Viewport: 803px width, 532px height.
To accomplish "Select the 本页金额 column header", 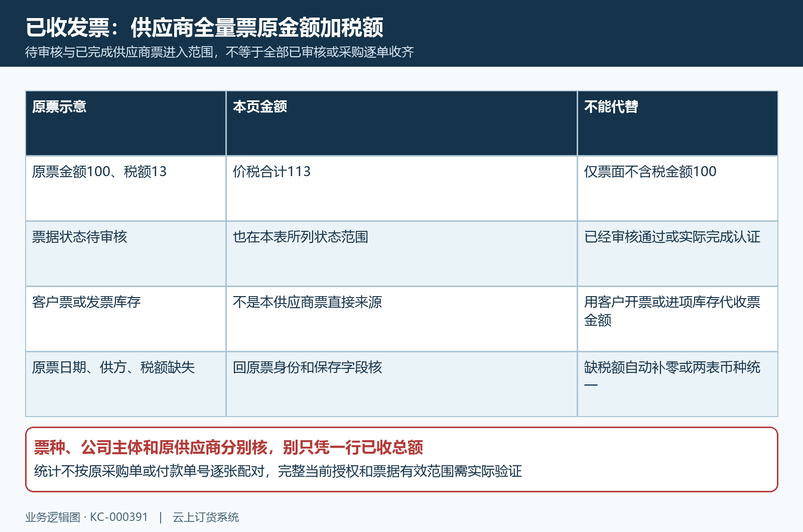I will pyautogui.click(x=401, y=123).
